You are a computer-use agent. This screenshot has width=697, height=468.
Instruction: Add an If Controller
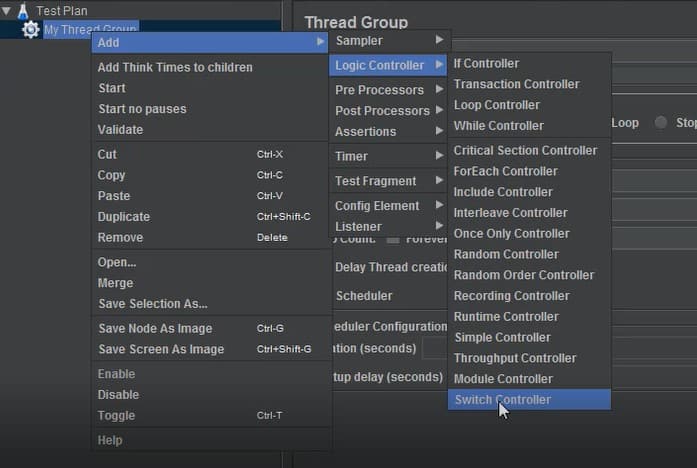point(529,64)
